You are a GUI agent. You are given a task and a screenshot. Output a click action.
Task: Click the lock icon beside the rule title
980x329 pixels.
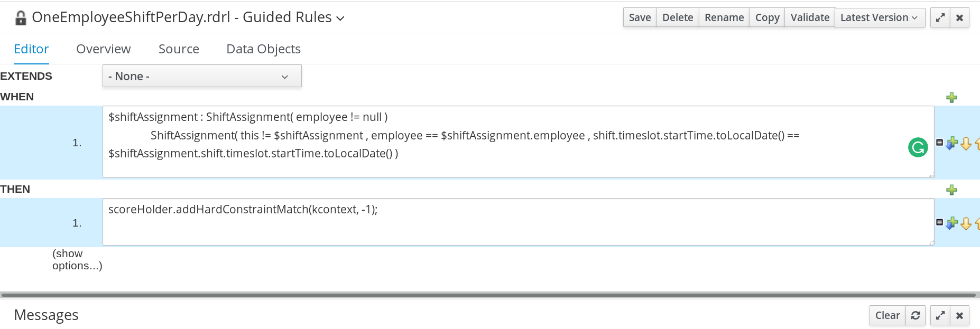click(x=21, y=18)
